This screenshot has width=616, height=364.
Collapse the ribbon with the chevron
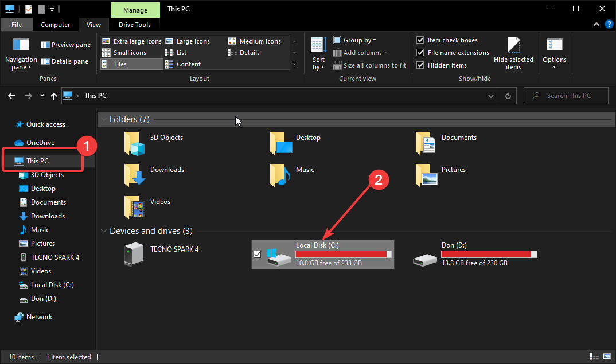click(596, 24)
